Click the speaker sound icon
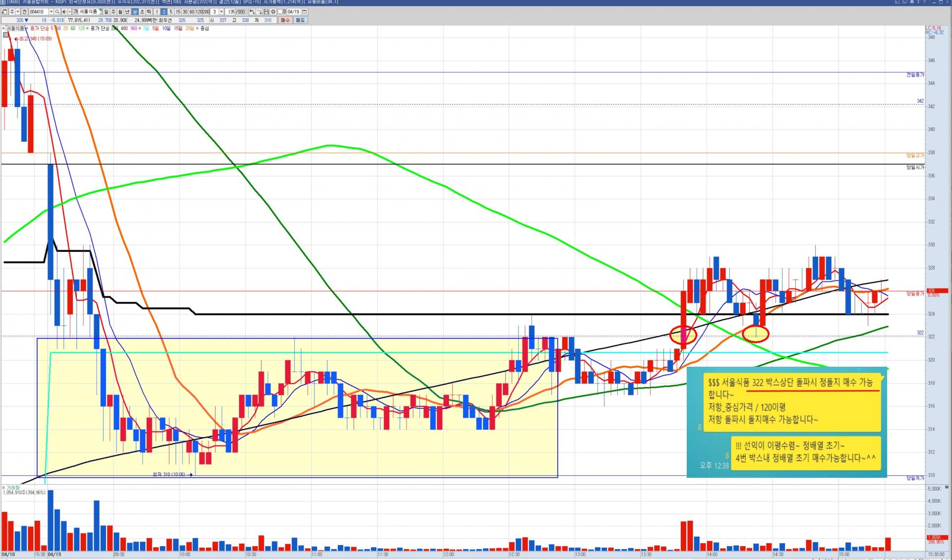The height and width of the screenshot is (560, 952). tap(64, 12)
